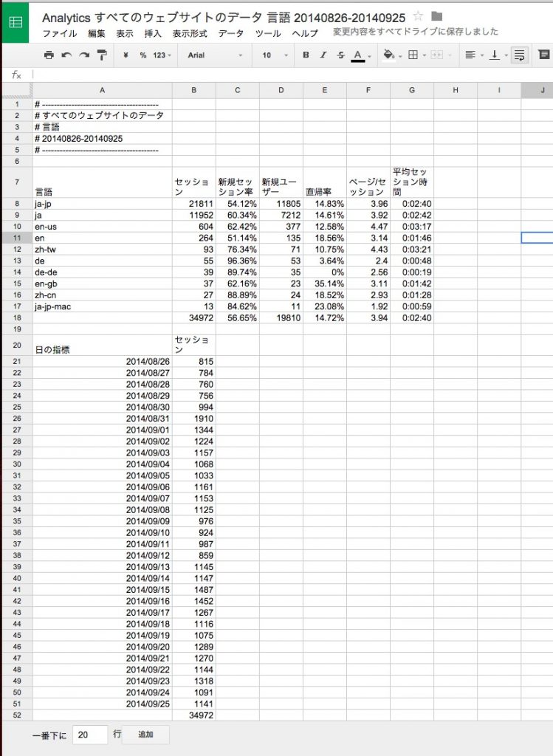Star this spreadsheet document

[418, 16]
